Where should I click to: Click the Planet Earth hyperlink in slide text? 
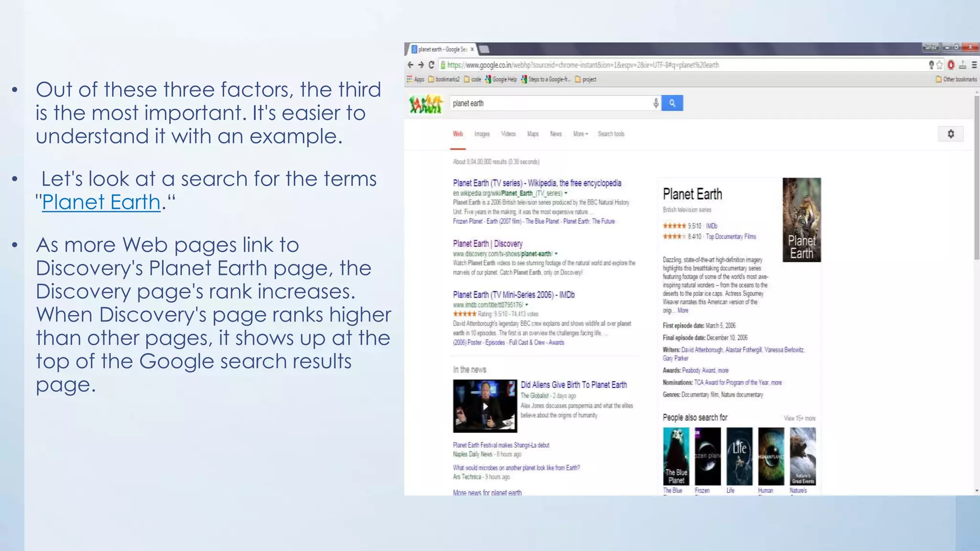[x=101, y=202]
